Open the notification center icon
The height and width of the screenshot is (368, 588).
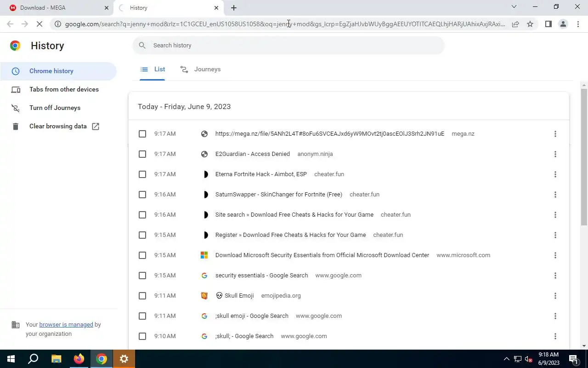573,359
